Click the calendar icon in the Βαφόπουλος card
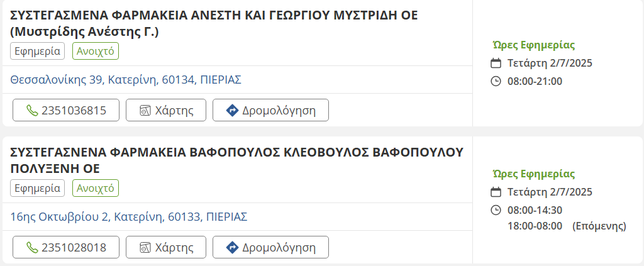 496,192
